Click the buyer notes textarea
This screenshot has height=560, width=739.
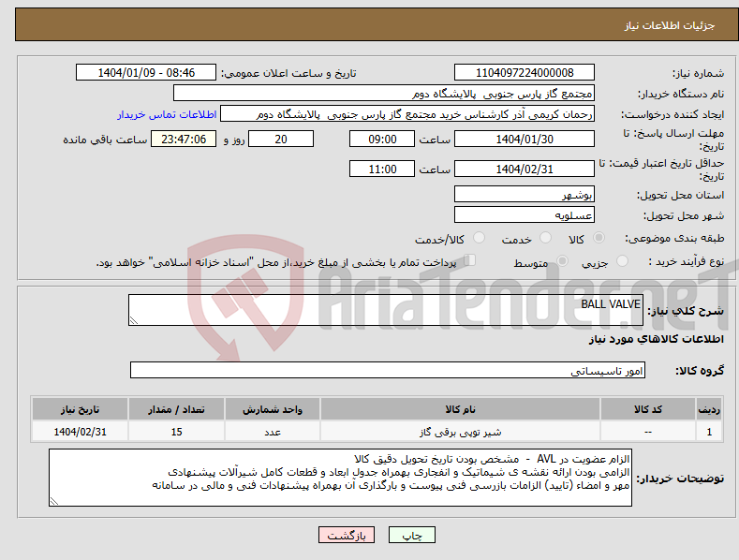pyautogui.click(x=340, y=478)
